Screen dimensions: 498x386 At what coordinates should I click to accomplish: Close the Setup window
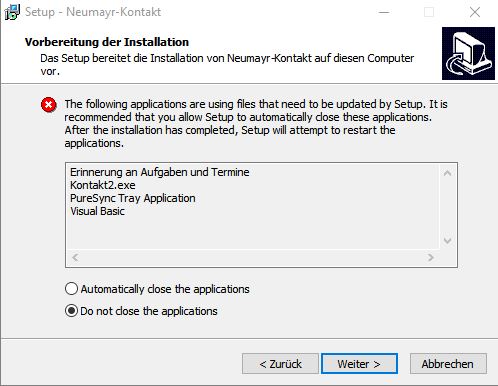click(x=475, y=12)
